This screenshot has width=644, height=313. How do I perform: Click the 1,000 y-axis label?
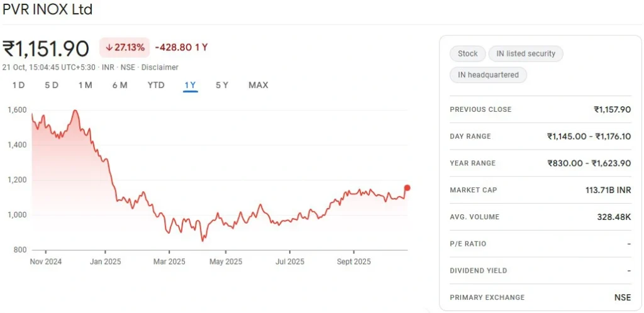(x=17, y=215)
